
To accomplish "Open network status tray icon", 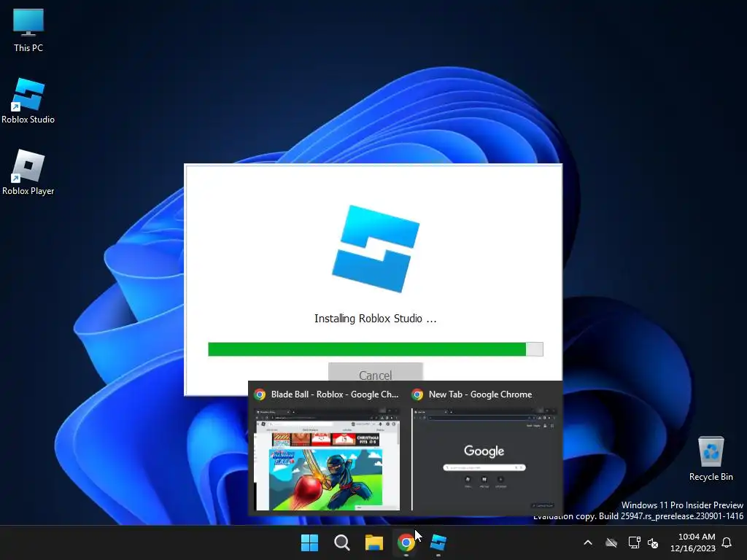I will [x=634, y=542].
